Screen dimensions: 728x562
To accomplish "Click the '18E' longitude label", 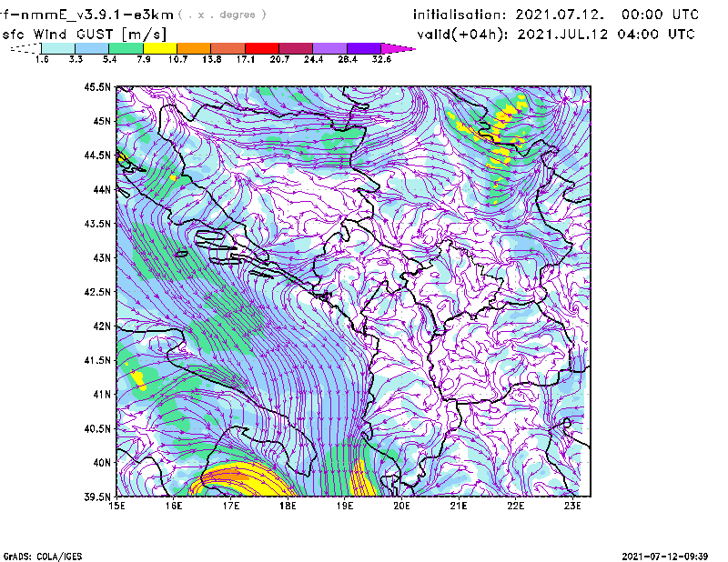I will pyautogui.click(x=288, y=506).
